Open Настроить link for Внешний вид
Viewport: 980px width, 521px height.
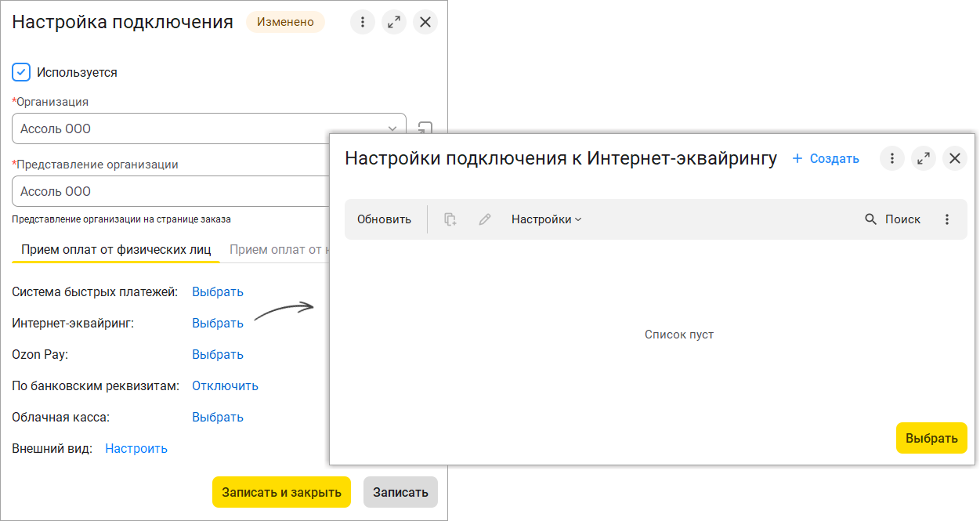tap(136, 448)
